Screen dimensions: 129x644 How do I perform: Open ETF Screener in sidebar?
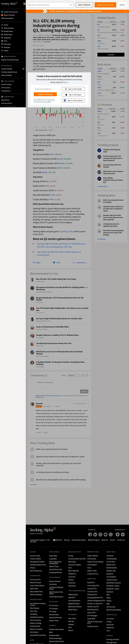(x=6, y=88)
